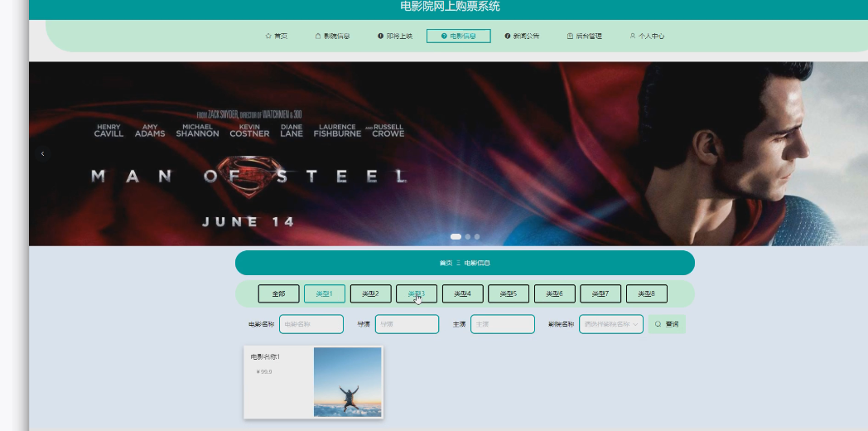Click the ¥99.9 price text
The width and height of the screenshot is (868, 431).
[x=264, y=371]
